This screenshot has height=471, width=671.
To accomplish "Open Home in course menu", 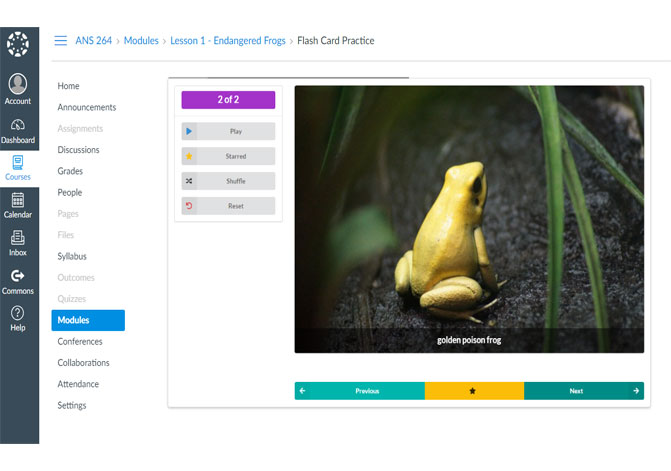I will tap(68, 86).
